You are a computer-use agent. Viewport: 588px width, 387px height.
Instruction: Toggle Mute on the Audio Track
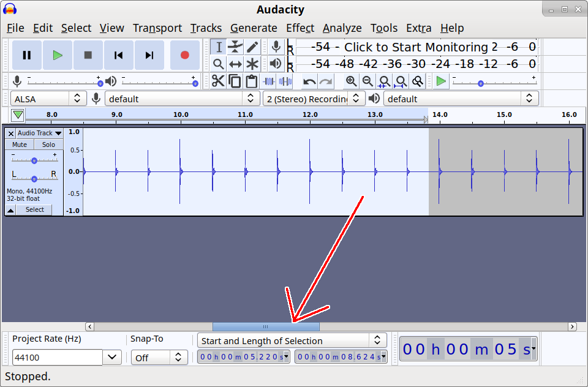tap(20, 145)
